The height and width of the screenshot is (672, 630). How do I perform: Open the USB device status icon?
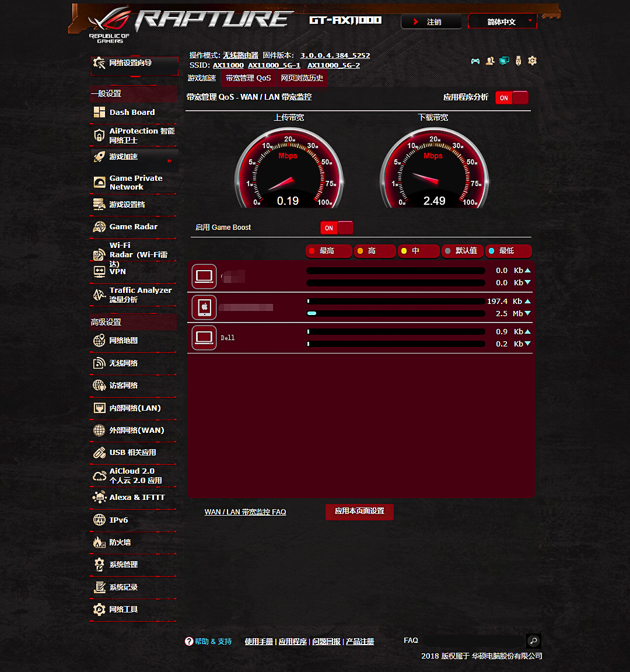coord(518,61)
